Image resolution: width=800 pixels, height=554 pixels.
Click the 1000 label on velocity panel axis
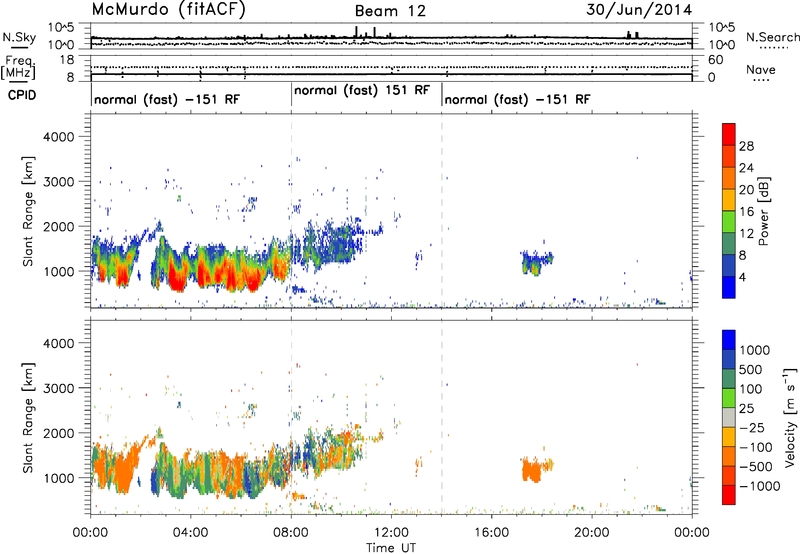(58, 478)
